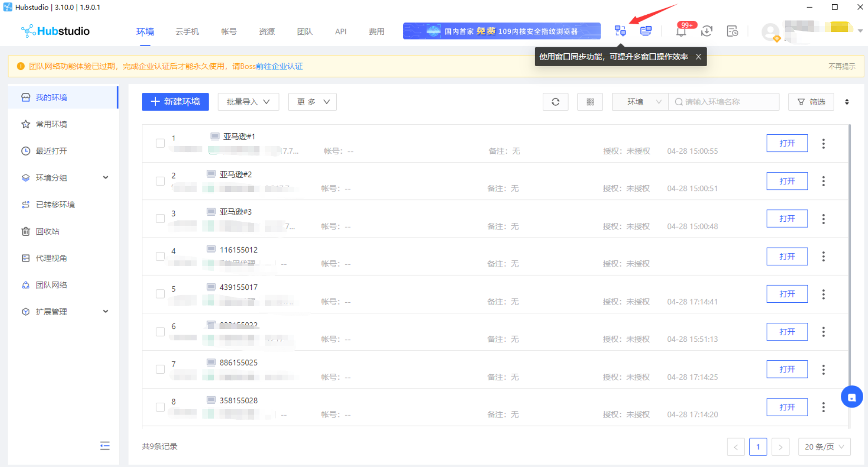
Task: Open 批量导入 dropdown
Action: [x=248, y=102]
